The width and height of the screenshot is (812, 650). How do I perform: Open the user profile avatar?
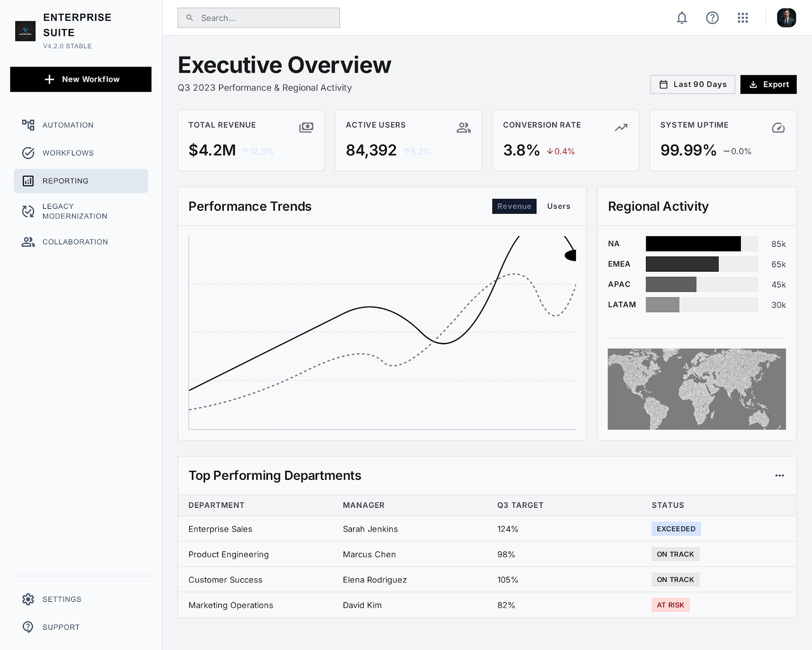(x=786, y=18)
